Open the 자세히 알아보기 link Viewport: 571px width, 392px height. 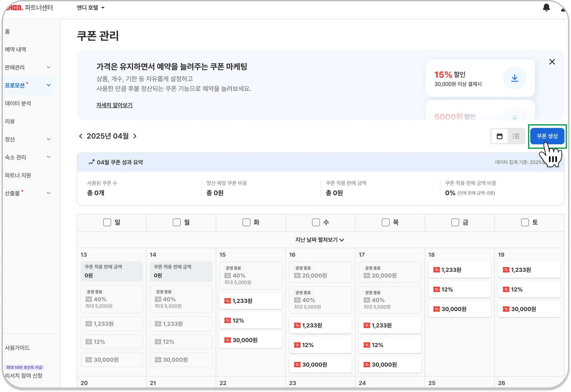(114, 105)
